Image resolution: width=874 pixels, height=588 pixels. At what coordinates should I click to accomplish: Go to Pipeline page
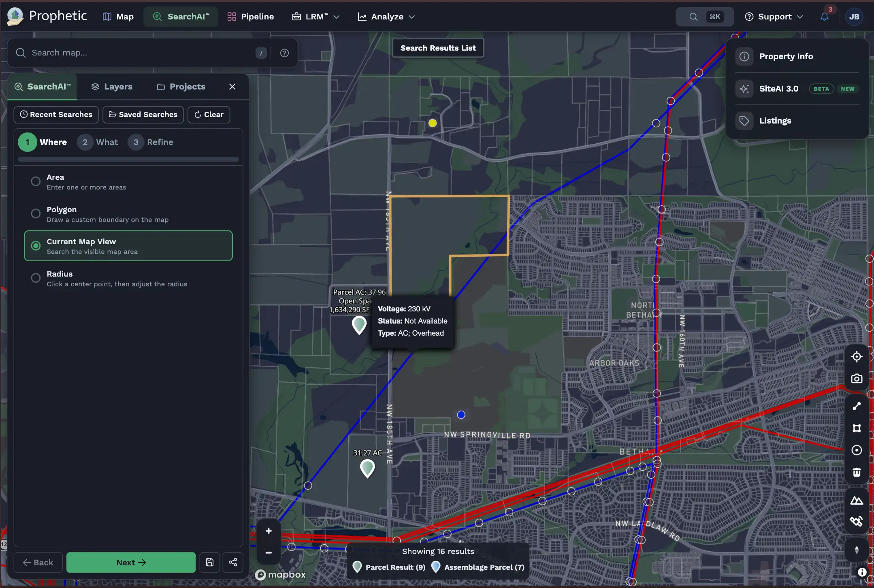click(250, 17)
